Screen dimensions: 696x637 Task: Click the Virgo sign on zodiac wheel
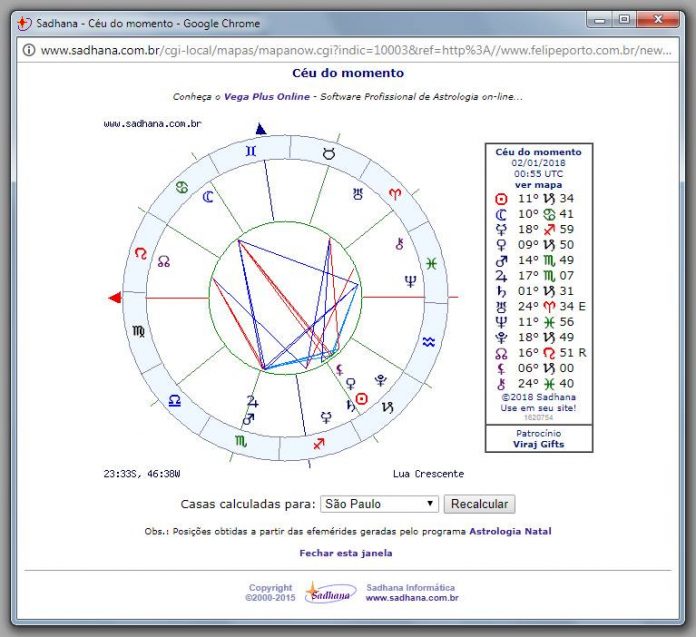click(138, 331)
